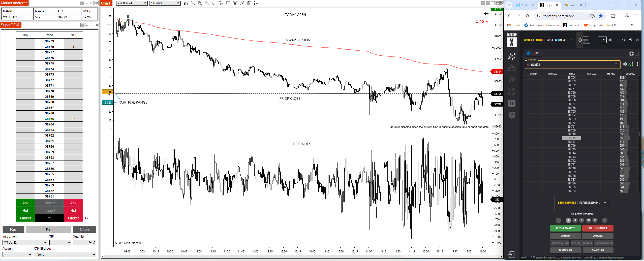Image resolution: width=644 pixels, height=261 pixels.
Task: Open the Accounts - chase.com bookmark
Action: click(x=541, y=25)
